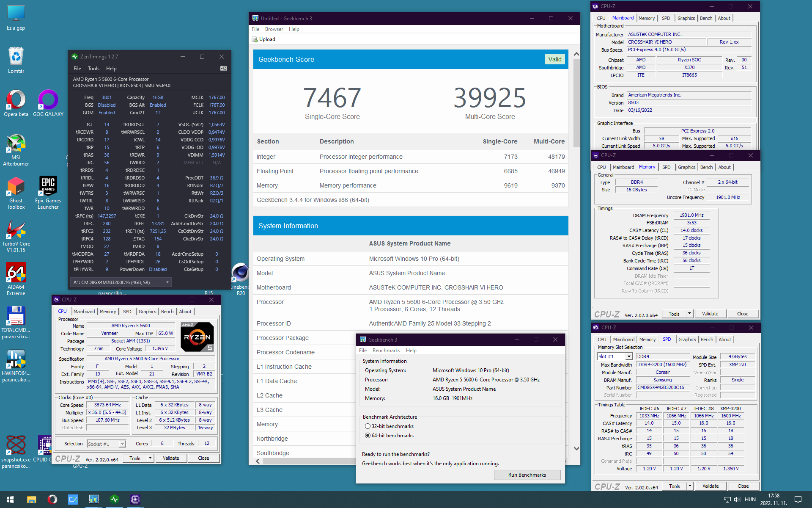The height and width of the screenshot is (508, 812).
Task: Open MSI Afterburner desktop shortcut
Action: point(16,150)
